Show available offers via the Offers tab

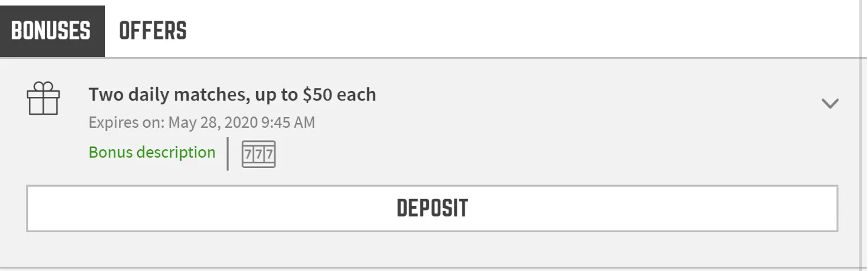tap(152, 30)
